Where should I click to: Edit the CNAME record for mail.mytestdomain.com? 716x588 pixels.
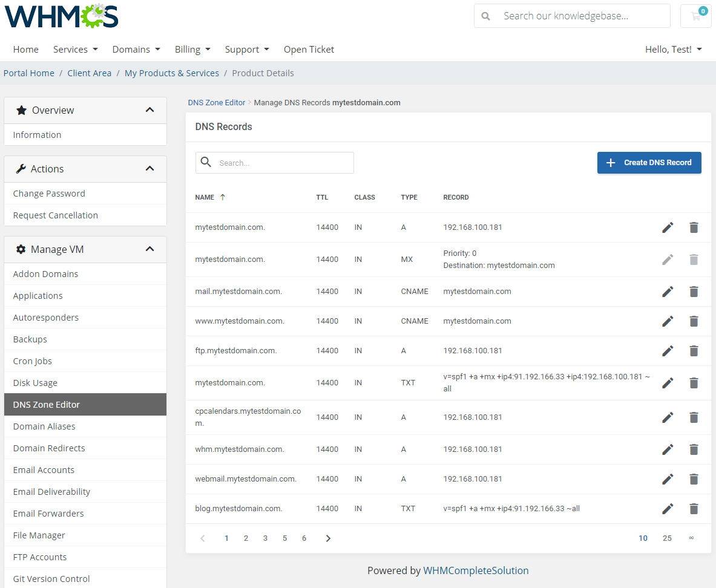668,291
